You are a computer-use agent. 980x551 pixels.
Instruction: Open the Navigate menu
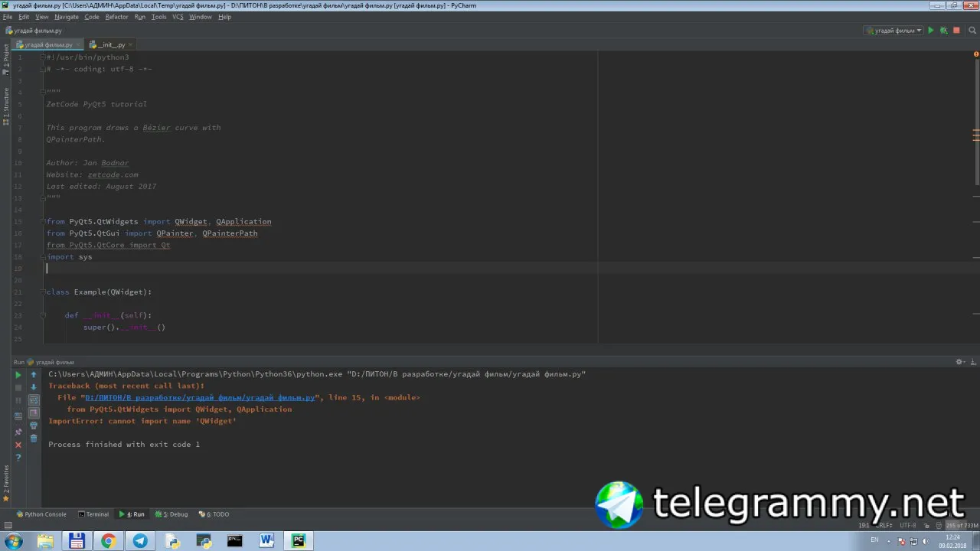pos(67,17)
